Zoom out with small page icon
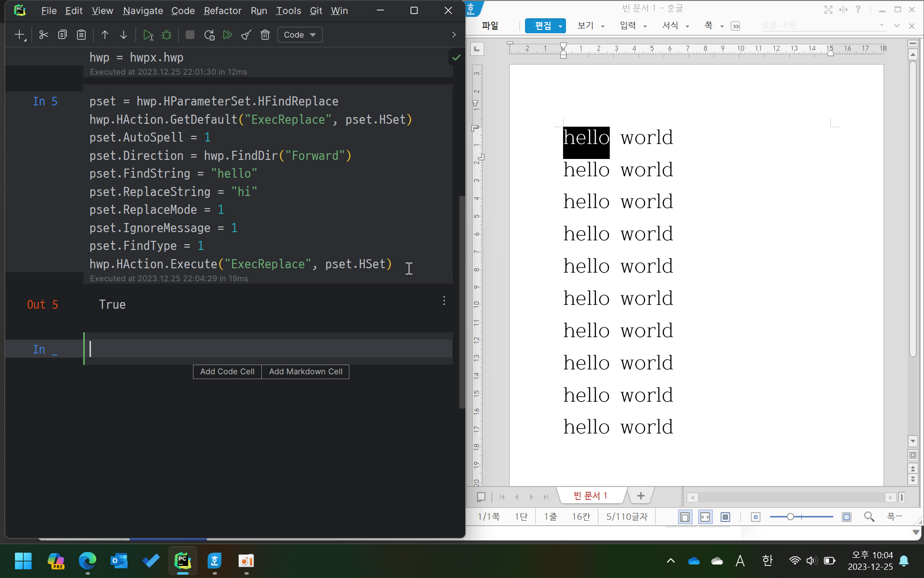This screenshot has height=578, width=924. [x=756, y=517]
